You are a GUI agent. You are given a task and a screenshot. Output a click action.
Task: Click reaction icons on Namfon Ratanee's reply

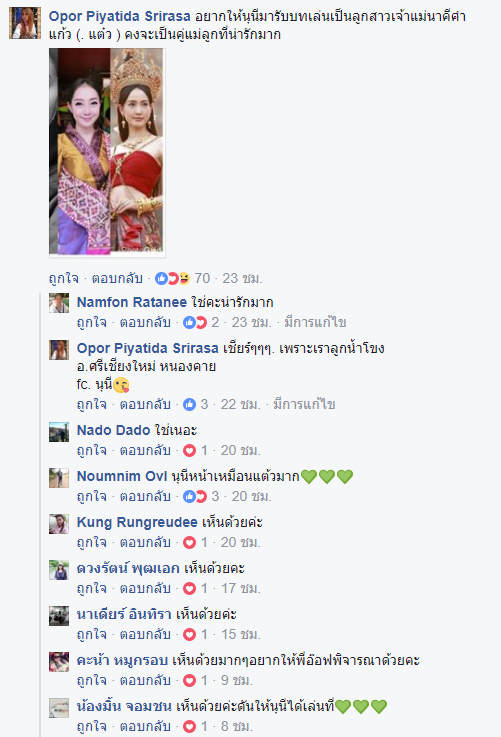195,322
